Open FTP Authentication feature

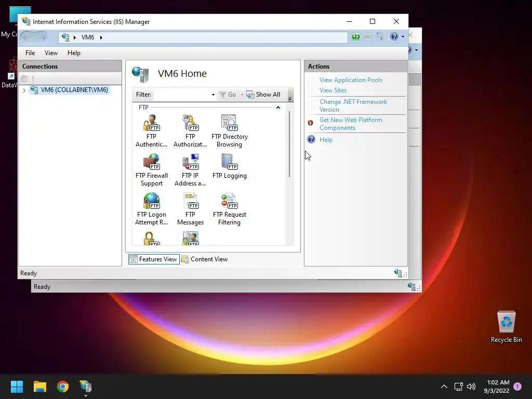point(151,131)
